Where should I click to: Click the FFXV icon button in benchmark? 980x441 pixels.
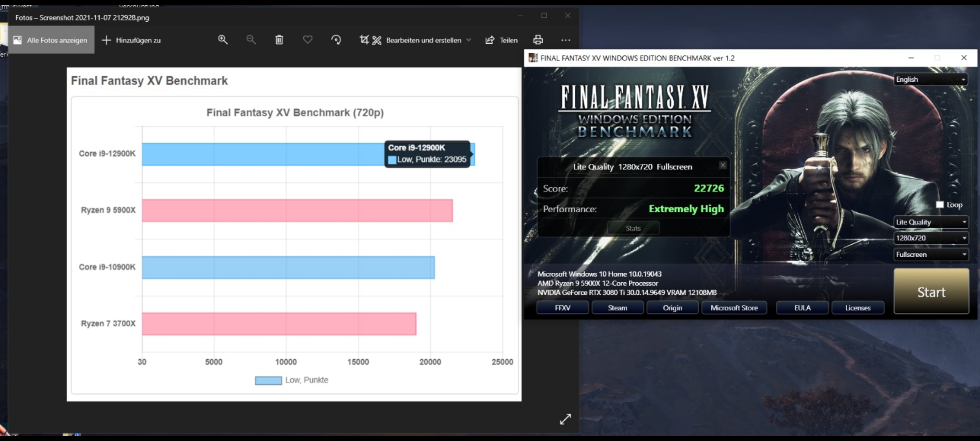(x=561, y=307)
